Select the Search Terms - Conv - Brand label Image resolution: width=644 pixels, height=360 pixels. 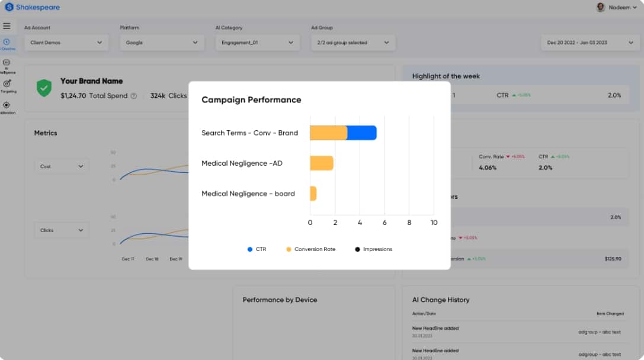coord(249,133)
